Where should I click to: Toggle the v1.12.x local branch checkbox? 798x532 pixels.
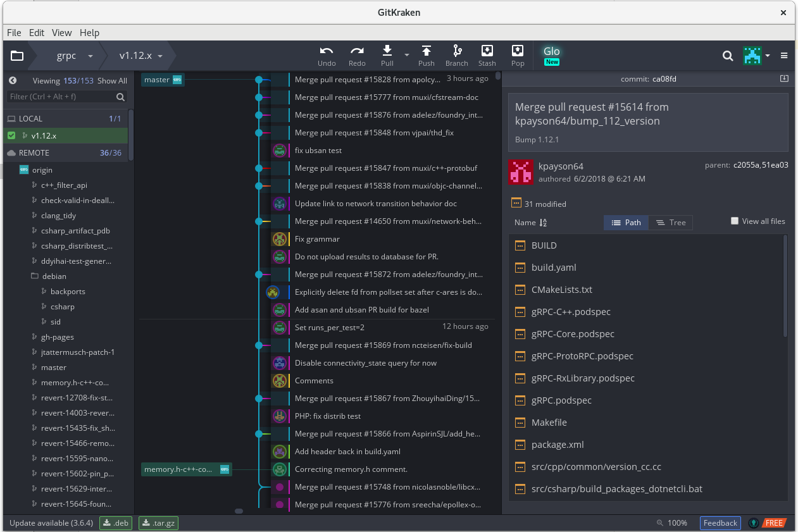click(x=11, y=135)
